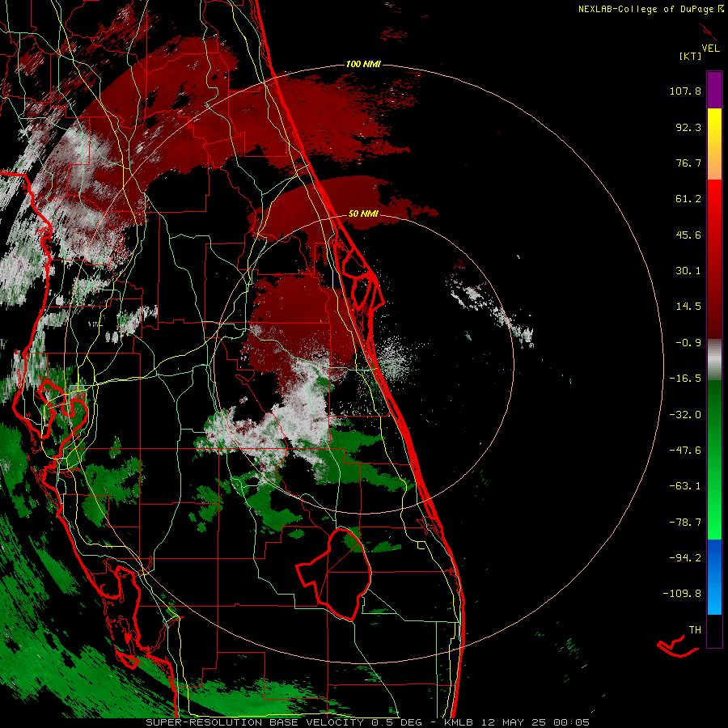The height and width of the screenshot is (728, 728).
Task: Select the 76.7 value on velocity scale
Action: click(x=688, y=163)
